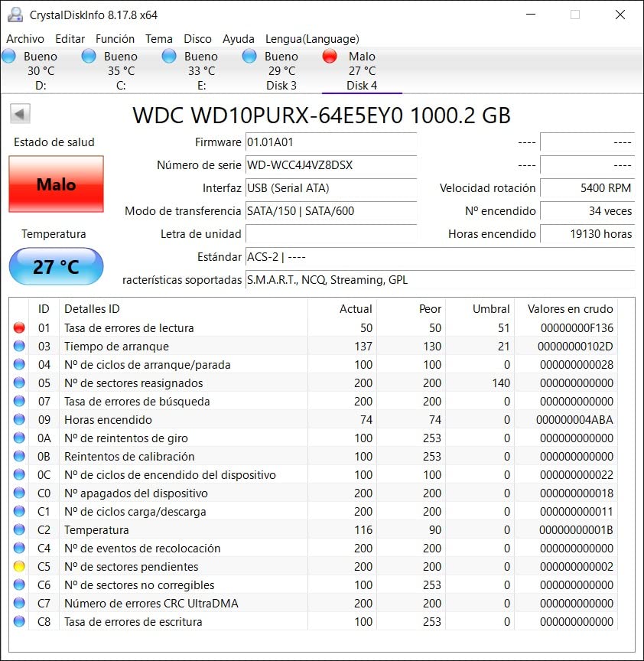Viewport: 644px width, 661px height.
Task: Click the Detalles ID column header
Action: coord(184,308)
